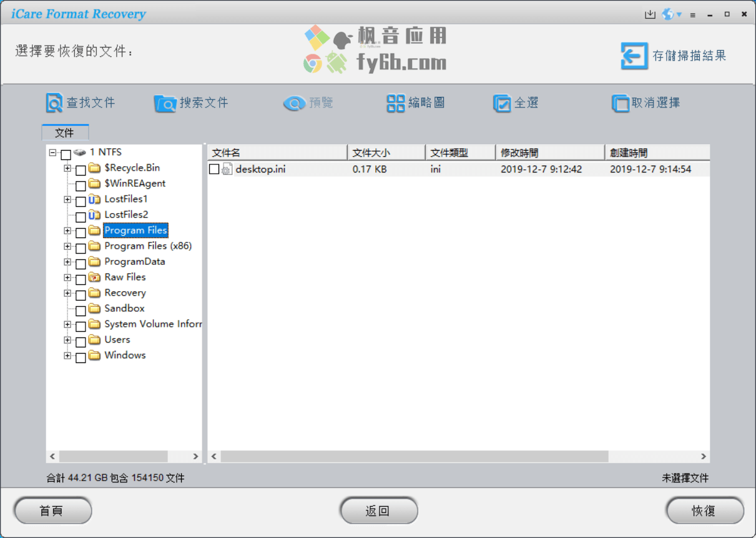Screen dimensions: 756x538
Task: Sort by the 創建時間 column header
Action: click(x=657, y=152)
